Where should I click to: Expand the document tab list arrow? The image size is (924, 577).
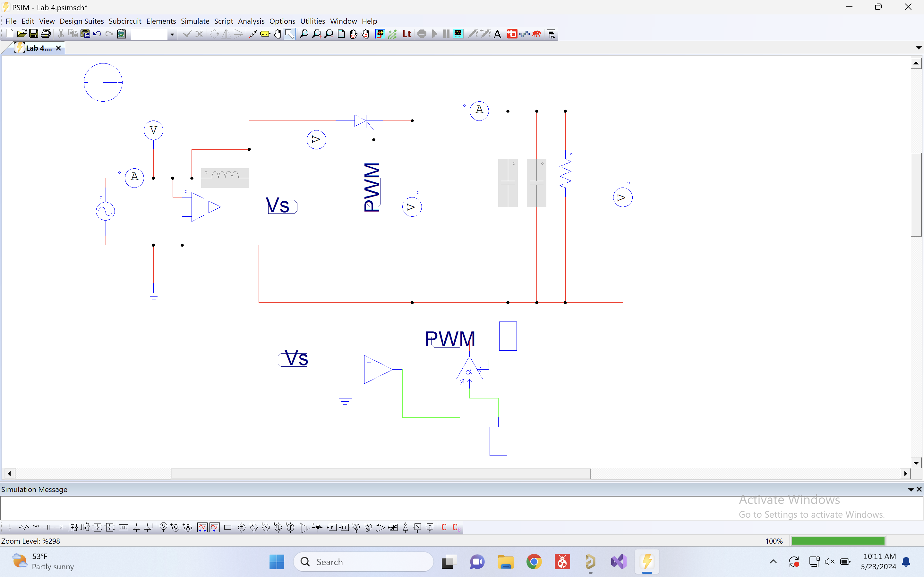click(x=918, y=47)
